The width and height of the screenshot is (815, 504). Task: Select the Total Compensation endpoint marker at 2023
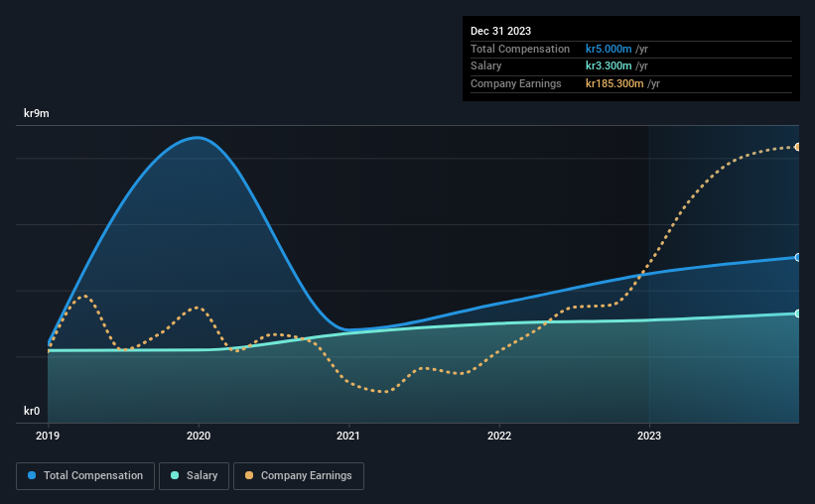[797, 257]
